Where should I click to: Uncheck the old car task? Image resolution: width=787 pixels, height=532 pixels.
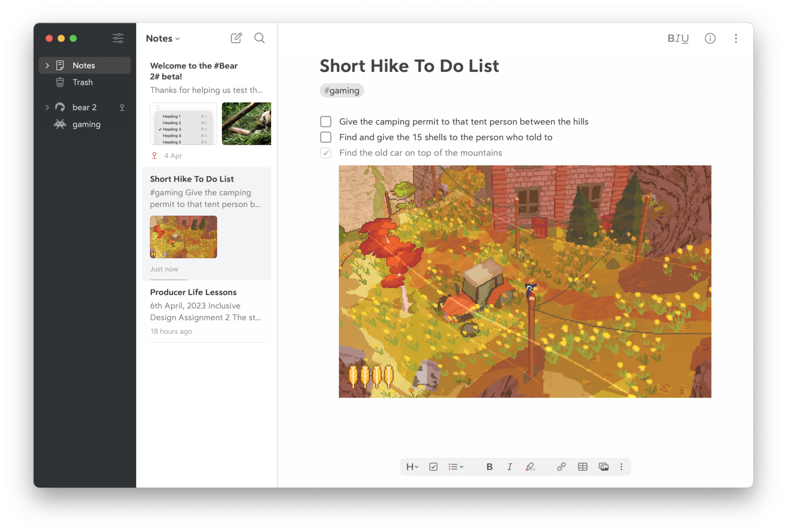click(x=326, y=153)
